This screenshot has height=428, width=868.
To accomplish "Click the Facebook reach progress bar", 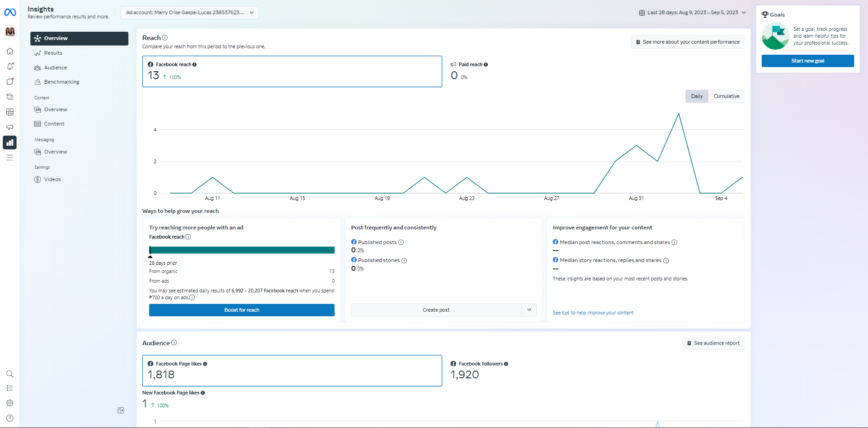I will point(242,250).
